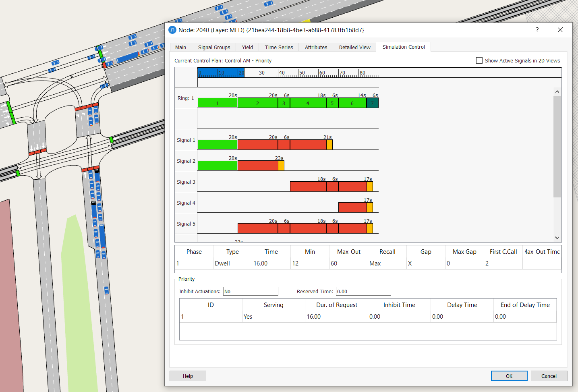Select the Time Series tab

(x=279, y=47)
